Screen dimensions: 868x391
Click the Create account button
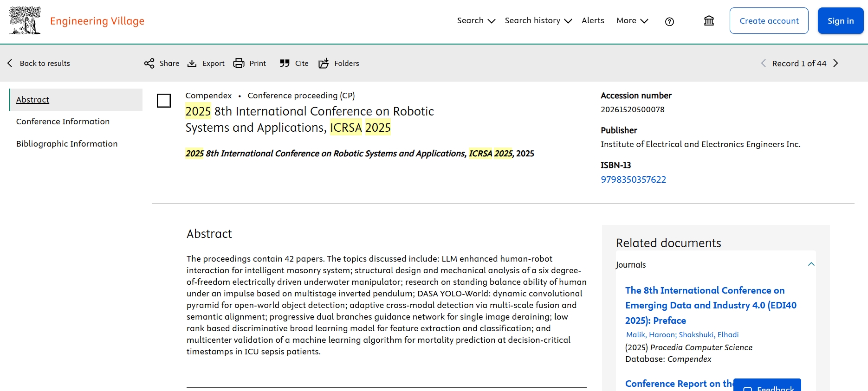769,21
